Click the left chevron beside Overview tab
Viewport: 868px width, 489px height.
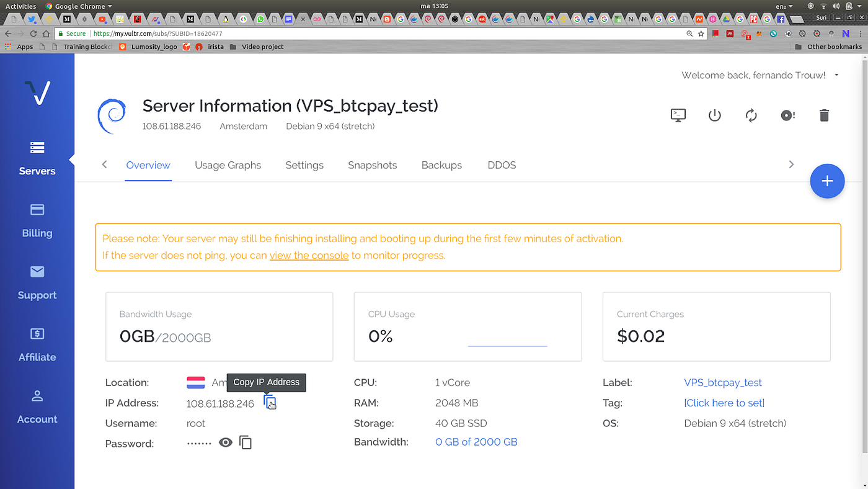coord(104,164)
